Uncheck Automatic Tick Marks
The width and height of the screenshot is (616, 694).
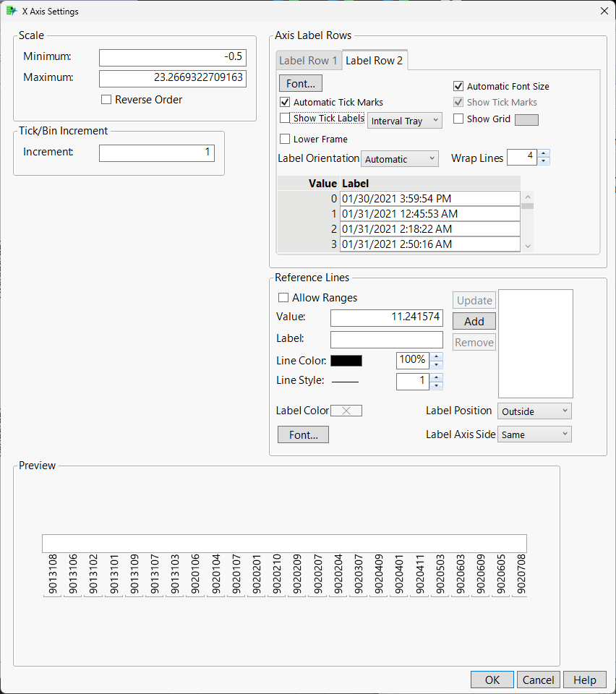click(x=285, y=102)
